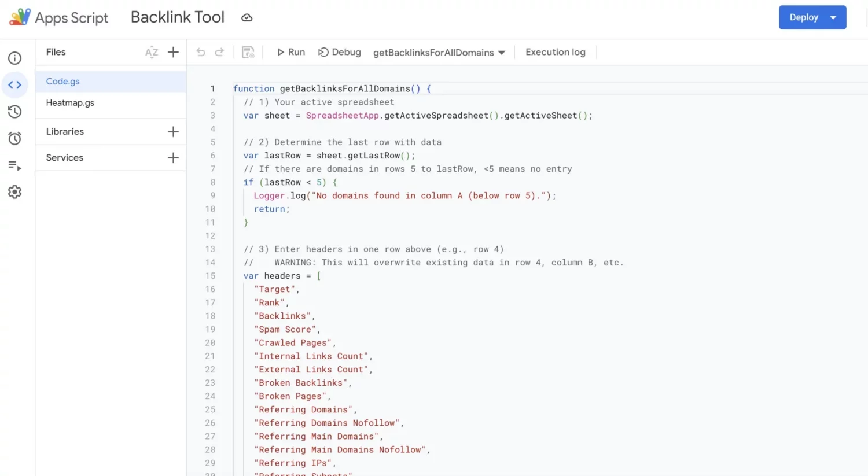
Task: Click the 'if (lastRow < 5)' condition
Action: [x=285, y=182]
